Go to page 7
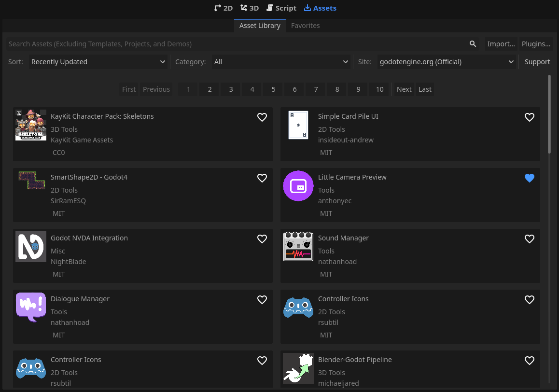Image resolution: width=559 pixels, height=392 pixels. coord(316,89)
